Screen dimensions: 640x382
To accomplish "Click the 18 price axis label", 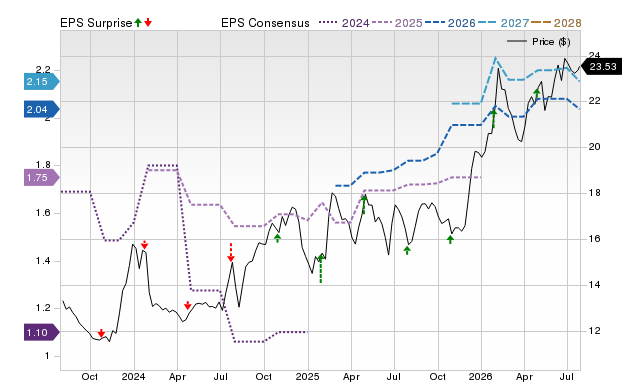I will [x=595, y=193].
